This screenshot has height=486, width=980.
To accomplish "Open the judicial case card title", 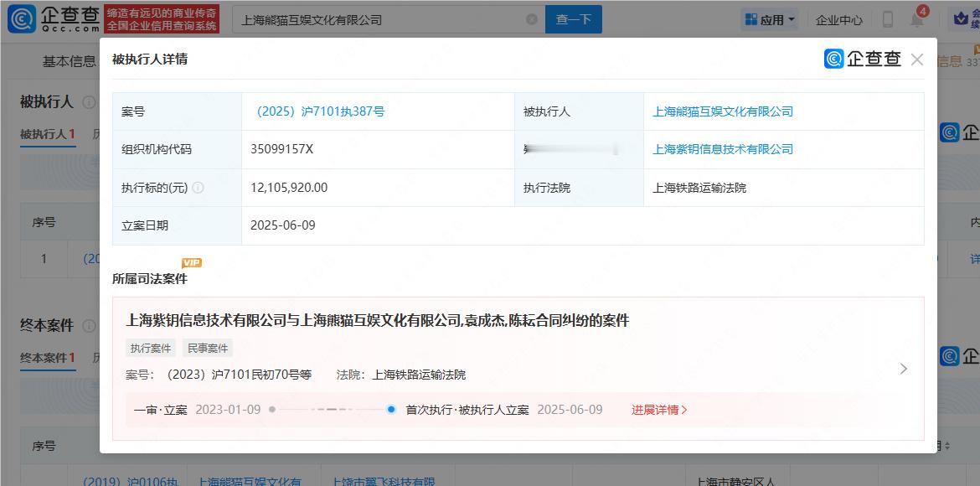I will click(378, 321).
